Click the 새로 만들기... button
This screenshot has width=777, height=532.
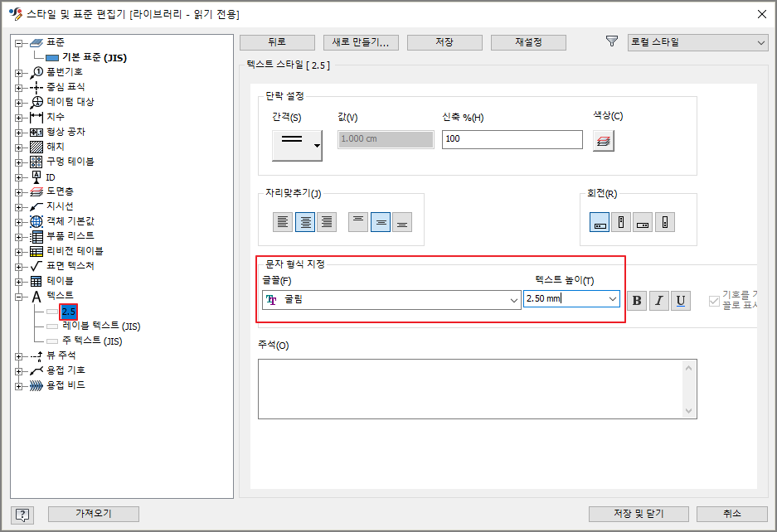(361, 42)
